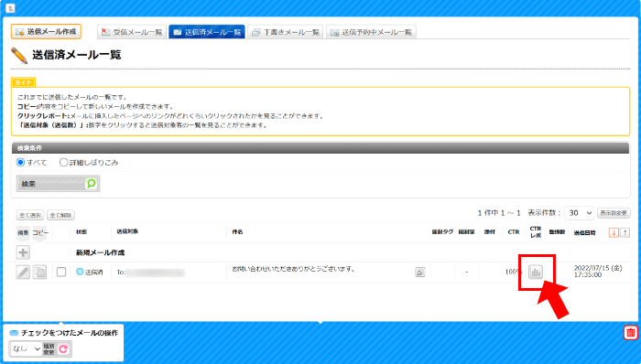Click the green magnifier search icon
The width and height of the screenshot is (641, 364).
coord(92,184)
